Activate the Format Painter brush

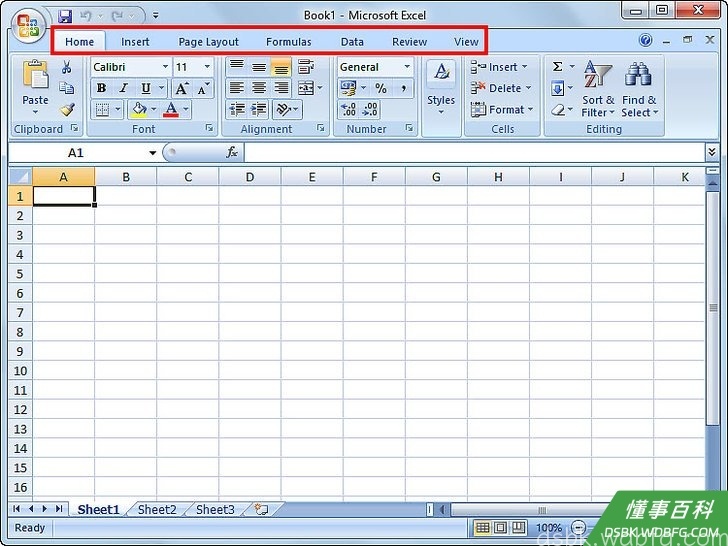coord(67,110)
